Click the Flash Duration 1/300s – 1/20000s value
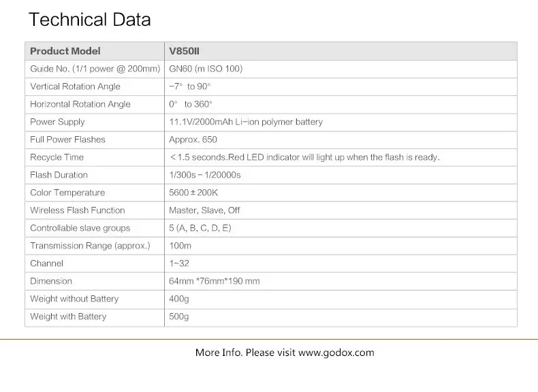The height and width of the screenshot is (392, 538). pyautogui.click(x=205, y=175)
